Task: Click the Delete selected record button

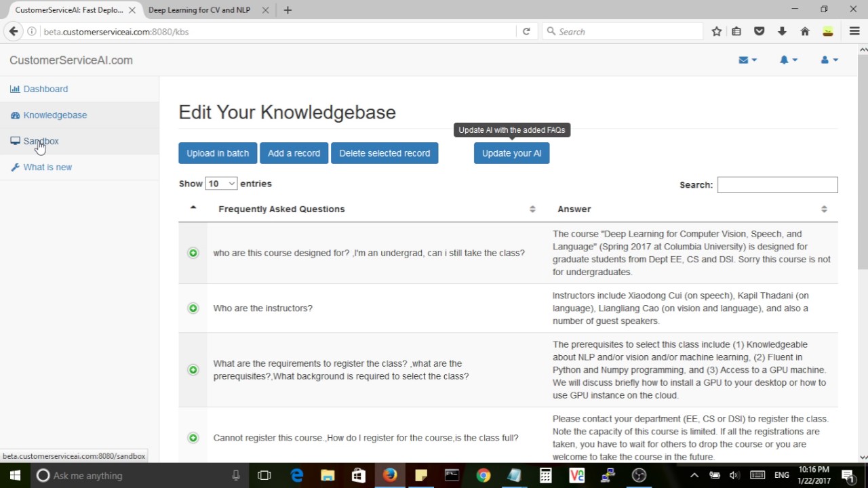Action: pos(384,153)
